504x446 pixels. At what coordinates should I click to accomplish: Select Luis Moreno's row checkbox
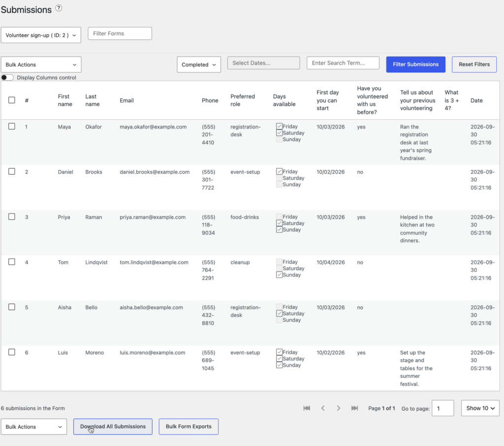(12, 352)
